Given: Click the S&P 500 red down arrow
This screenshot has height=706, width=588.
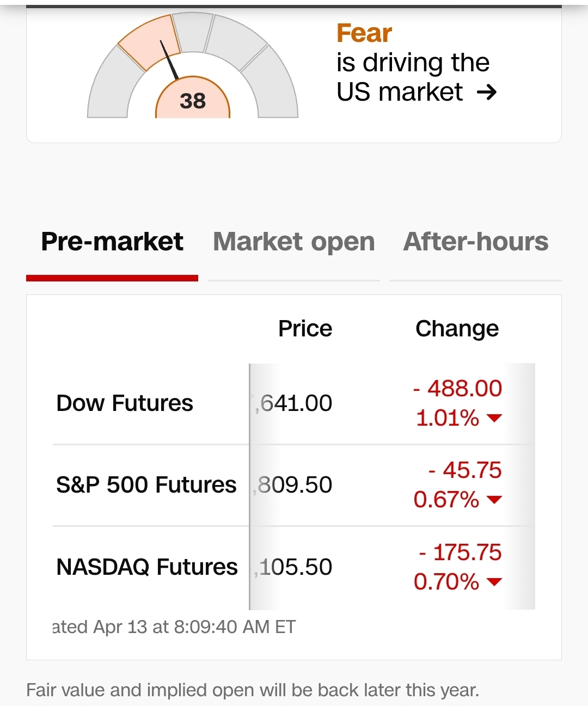Looking at the screenshot, I should [x=494, y=500].
